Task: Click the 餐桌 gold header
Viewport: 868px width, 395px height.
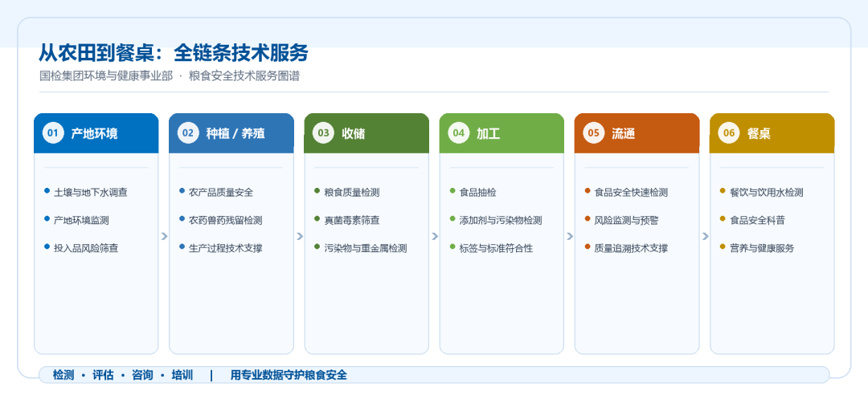Action: (772, 133)
